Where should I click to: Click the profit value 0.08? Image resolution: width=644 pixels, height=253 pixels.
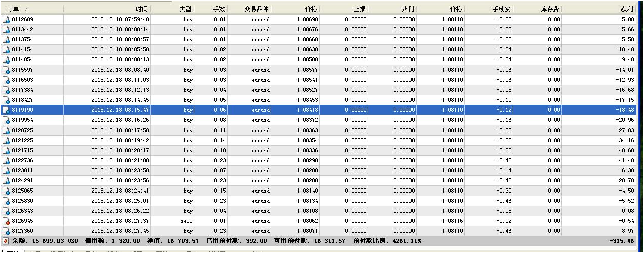tap(627, 211)
